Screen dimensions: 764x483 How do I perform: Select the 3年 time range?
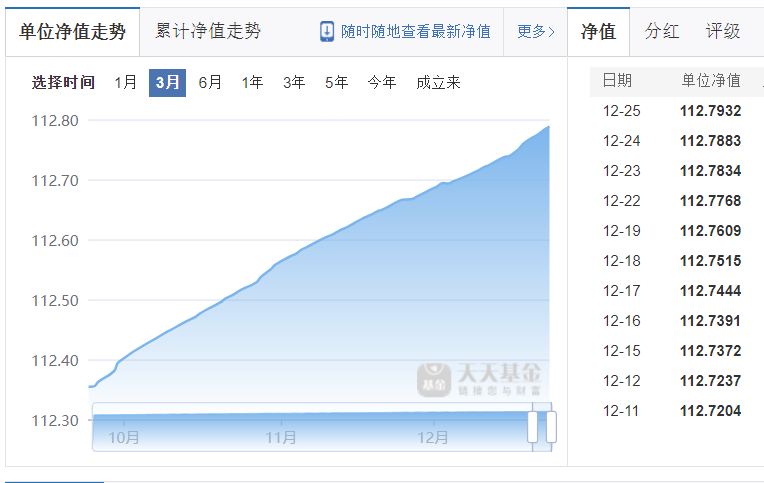[x=294, y=82]
